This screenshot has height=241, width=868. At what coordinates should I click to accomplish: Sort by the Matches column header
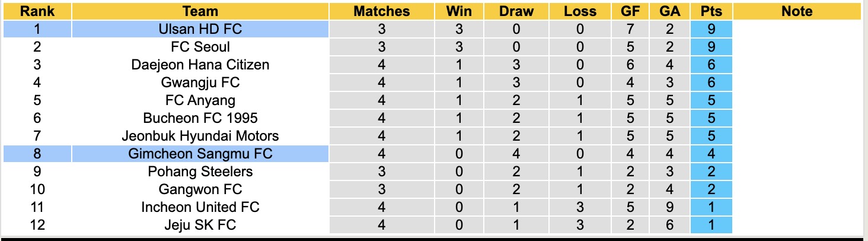point(381,11)
